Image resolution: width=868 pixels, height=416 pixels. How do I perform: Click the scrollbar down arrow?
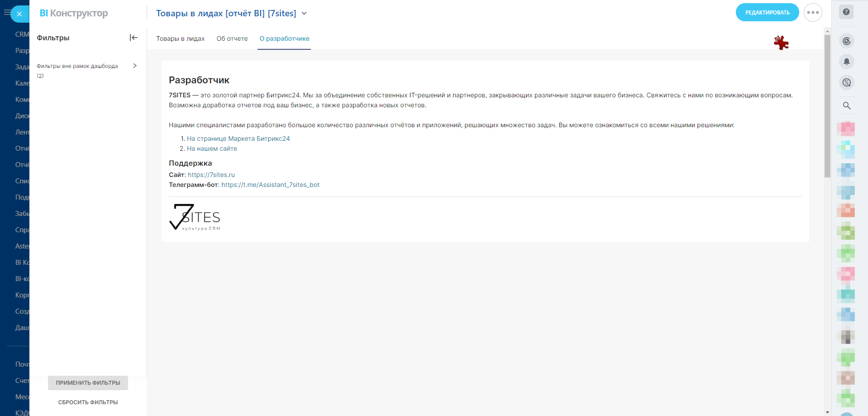point(827,412)
